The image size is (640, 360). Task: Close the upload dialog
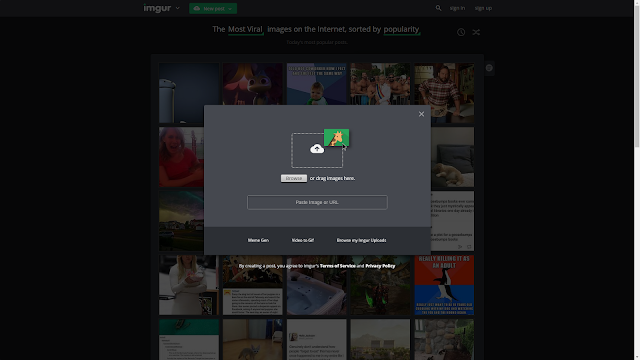(x=421, y=114)
